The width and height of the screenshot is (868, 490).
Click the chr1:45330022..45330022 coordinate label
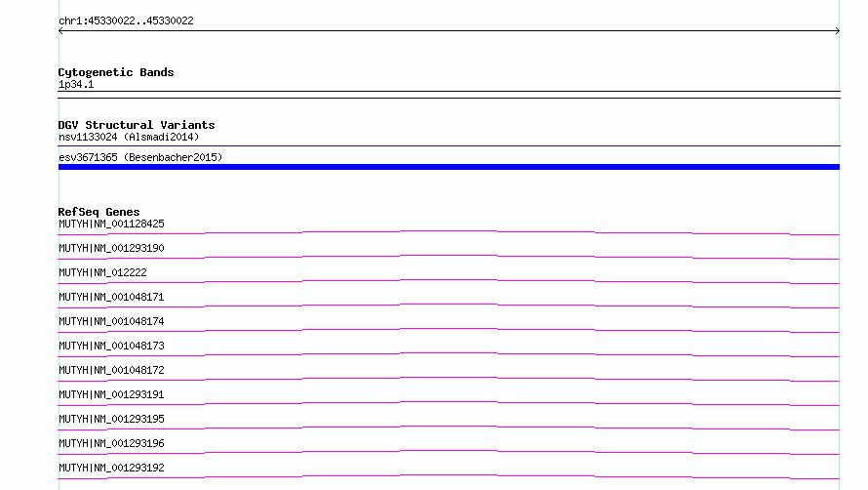pos(126,20)
